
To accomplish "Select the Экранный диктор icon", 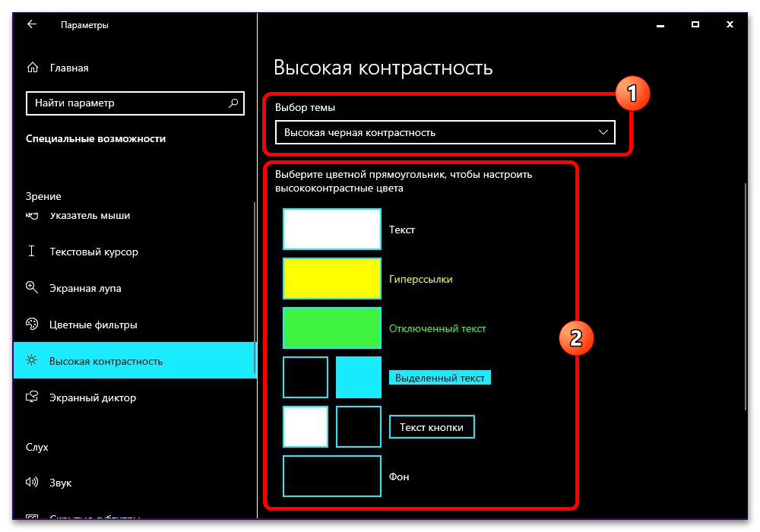I will point(32,397).
